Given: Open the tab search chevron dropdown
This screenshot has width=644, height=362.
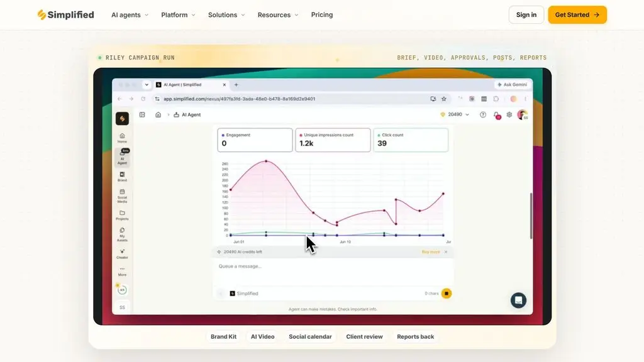Looking at the screenshot, I should click(x=147, y=85).
